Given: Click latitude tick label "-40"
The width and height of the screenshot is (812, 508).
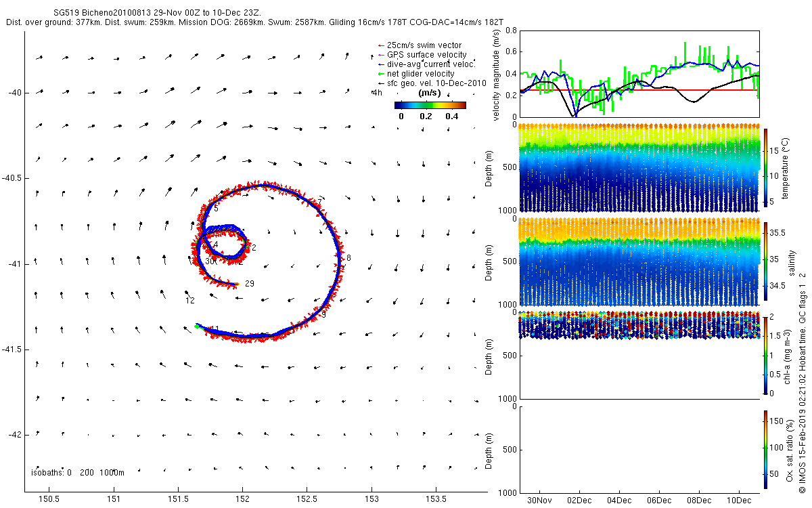Looking at the screenshot, I should tap(14, 92).
